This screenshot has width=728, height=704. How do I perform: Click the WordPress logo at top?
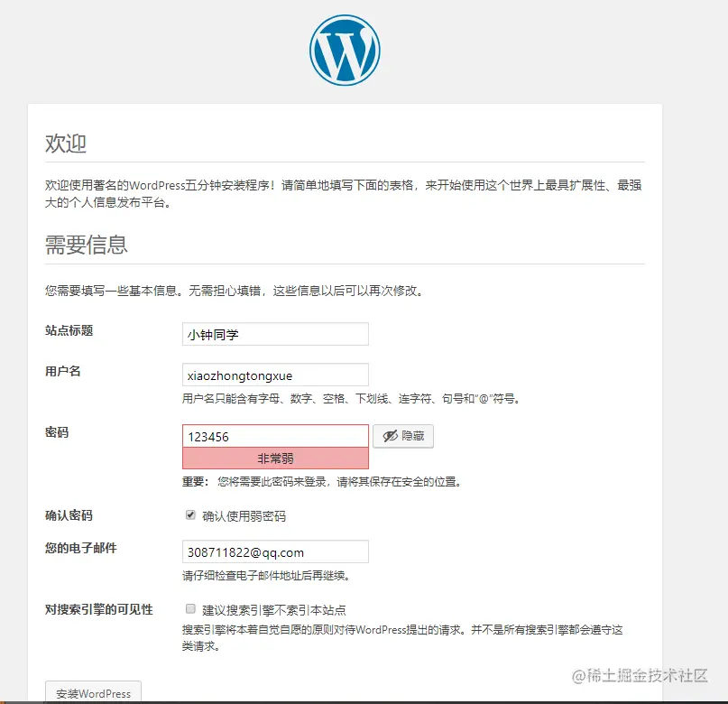pos(345,51)
